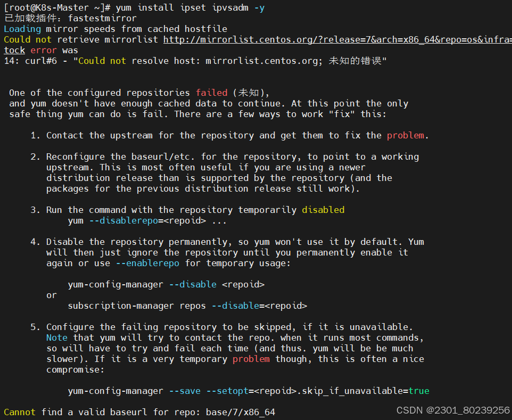The image size is (512, 420).
Task: Click the red "failed" word
Action: pos(212,93)
